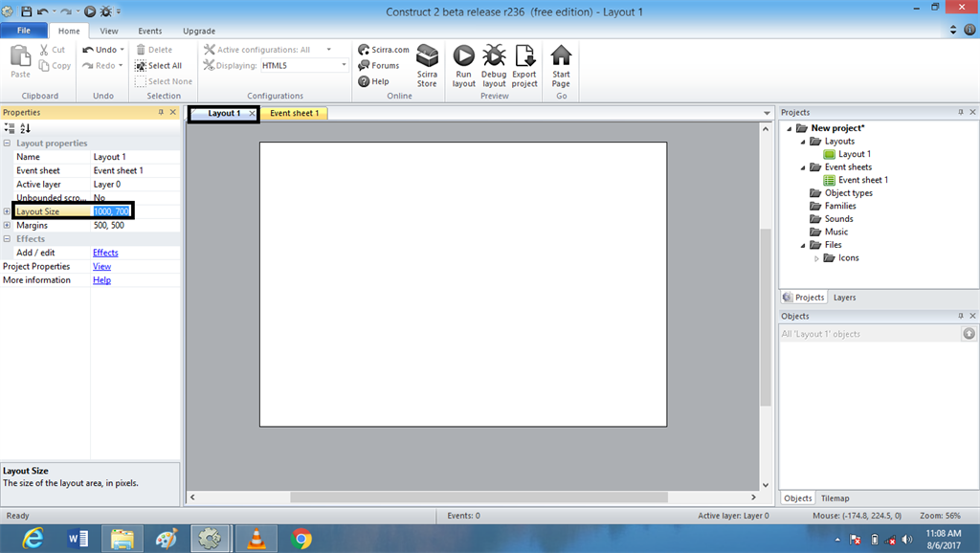Image resolution: width=980 pixels, height=553 pixels.
Task: Collapse the Layouts folder in Projects tree
Action: (804, 141)
